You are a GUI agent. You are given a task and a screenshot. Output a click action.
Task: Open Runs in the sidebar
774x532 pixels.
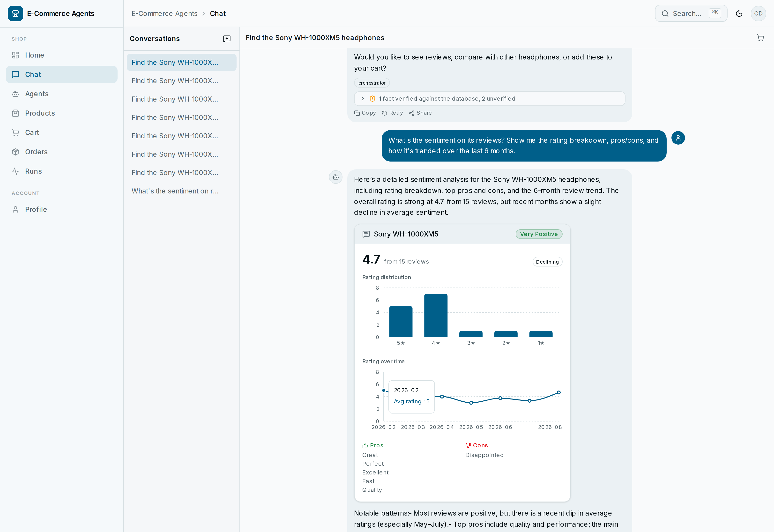click(62, 171)
